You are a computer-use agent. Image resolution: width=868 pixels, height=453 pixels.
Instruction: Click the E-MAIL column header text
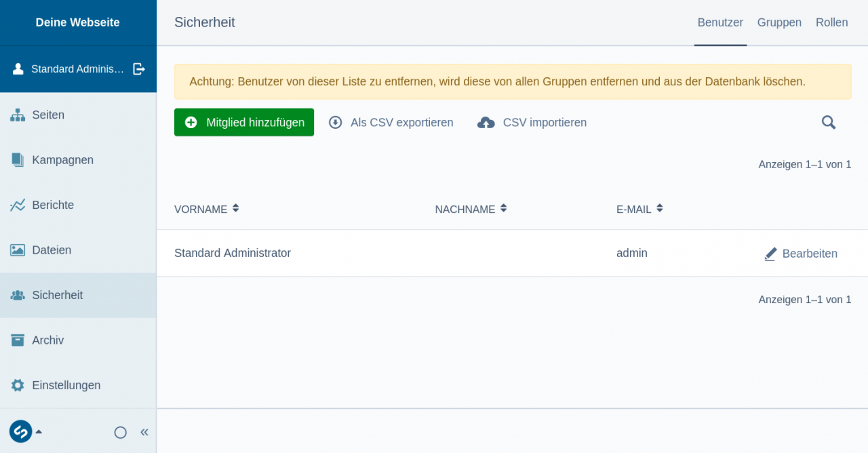coord(634,209)
